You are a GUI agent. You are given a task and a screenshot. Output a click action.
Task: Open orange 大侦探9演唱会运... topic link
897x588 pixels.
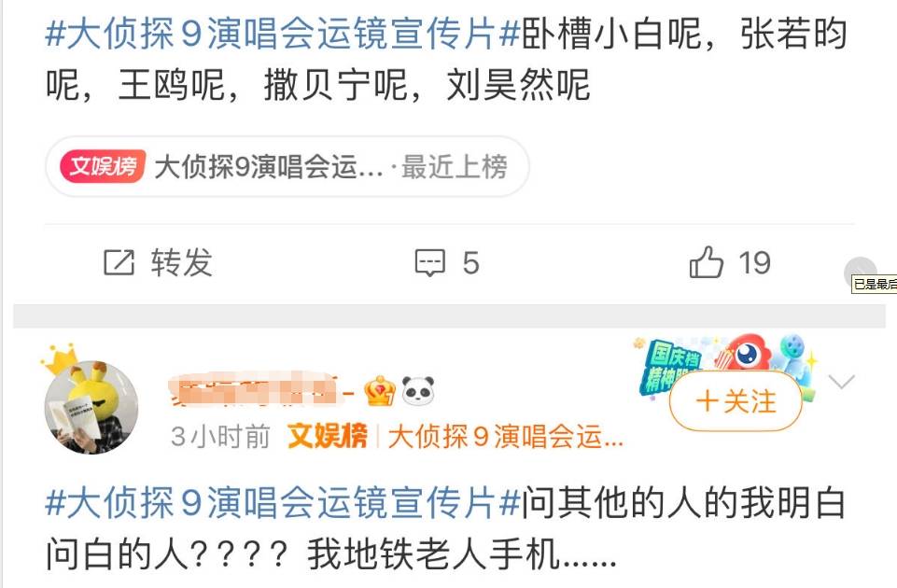(506, 437)
